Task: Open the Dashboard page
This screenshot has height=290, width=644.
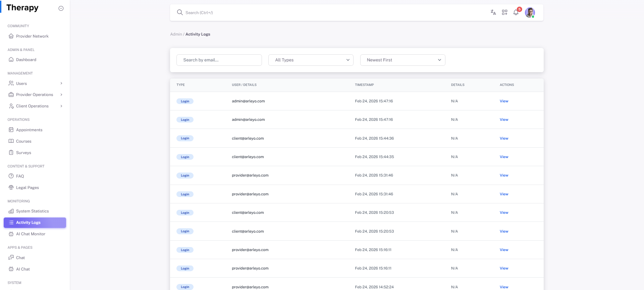Action: click(x=26, y=60)
